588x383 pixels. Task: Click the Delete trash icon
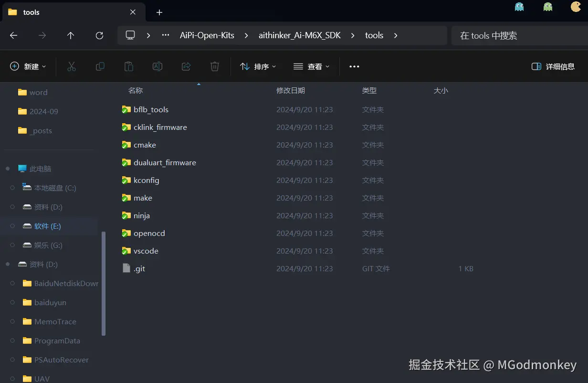tap(215, 66)
